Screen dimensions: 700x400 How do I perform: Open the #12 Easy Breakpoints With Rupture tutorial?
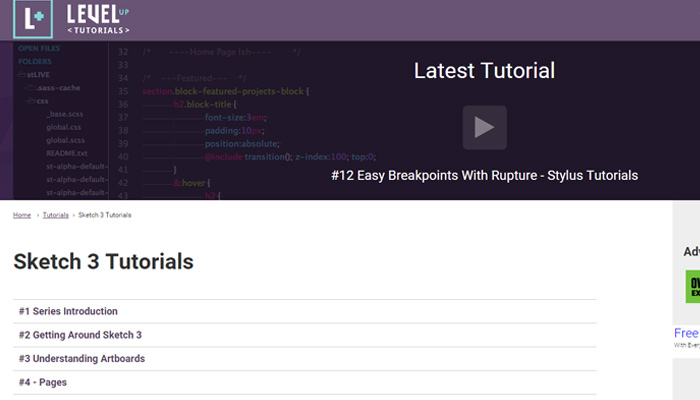click(484, 175)
